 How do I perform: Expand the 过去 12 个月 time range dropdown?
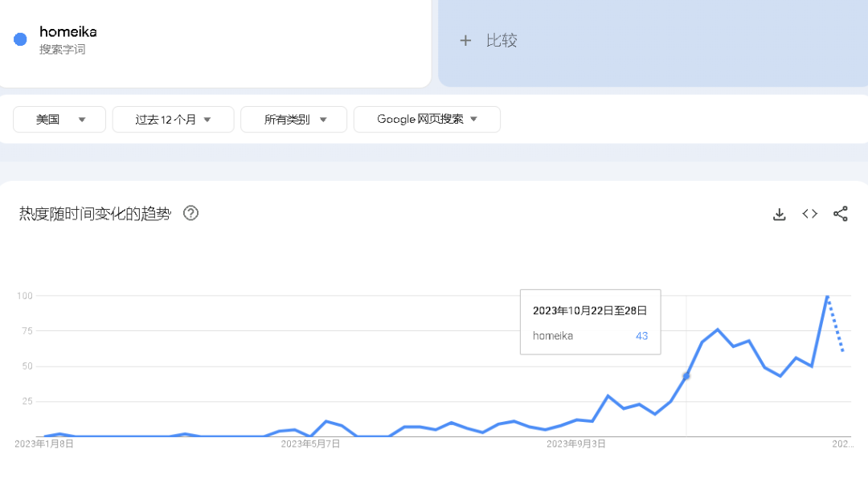point(173,119)
